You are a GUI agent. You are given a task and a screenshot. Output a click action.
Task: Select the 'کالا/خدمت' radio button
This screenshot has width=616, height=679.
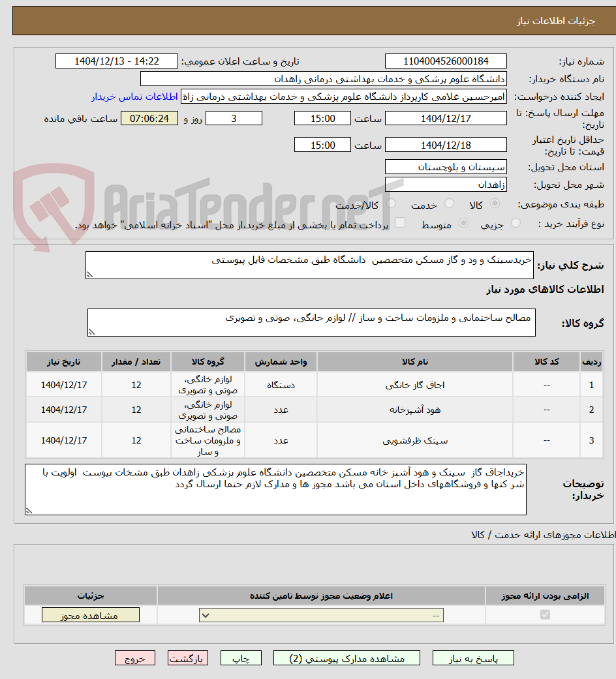point(391,204)
